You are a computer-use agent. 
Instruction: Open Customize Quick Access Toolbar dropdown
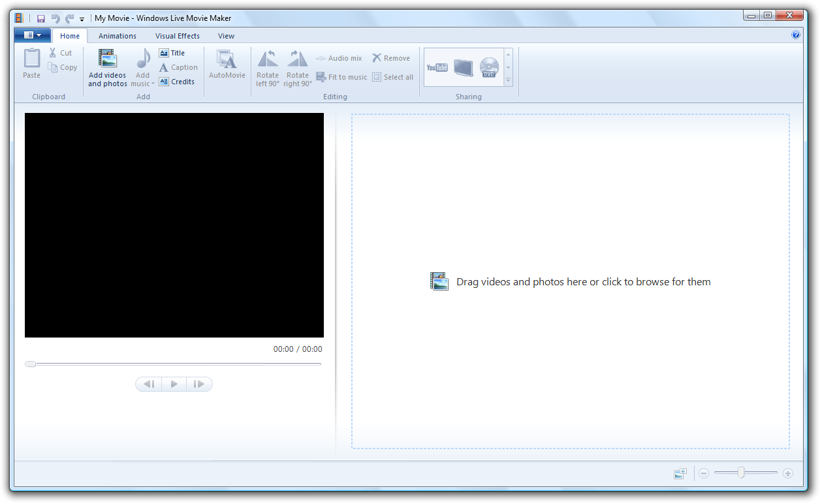click(x=82, y=19)
